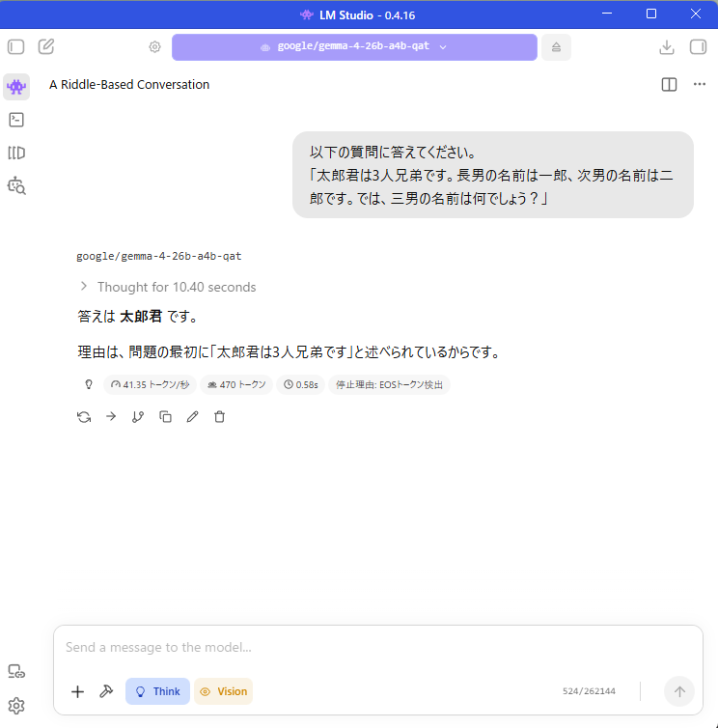The height and width of the screenshot is (728, 718).
Task: Toggle the right sidebar panel icon
Action: click(x=698, y=47)
